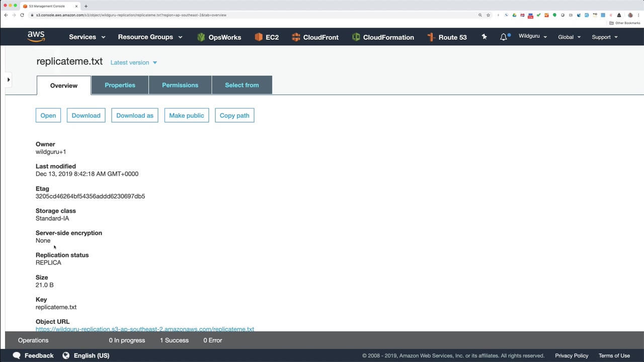
Task: Click the Download button
Action: [86, 116]
